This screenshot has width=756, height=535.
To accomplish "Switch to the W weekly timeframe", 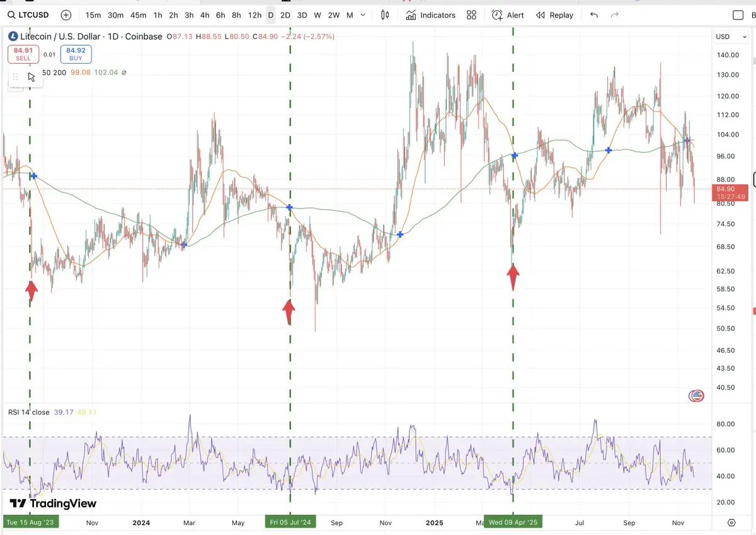I will (x=318, y=15).
